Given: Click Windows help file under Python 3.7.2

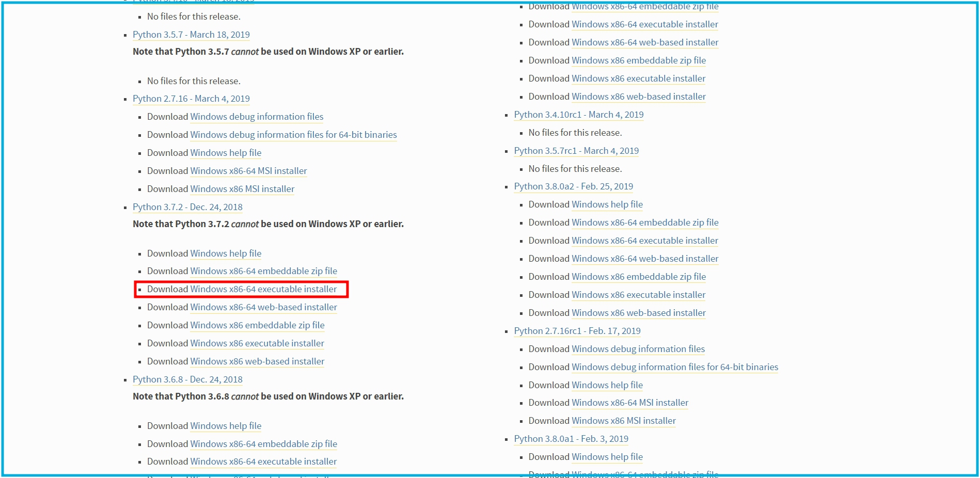Looking at the screenshot, I should [x=226, y=253].
